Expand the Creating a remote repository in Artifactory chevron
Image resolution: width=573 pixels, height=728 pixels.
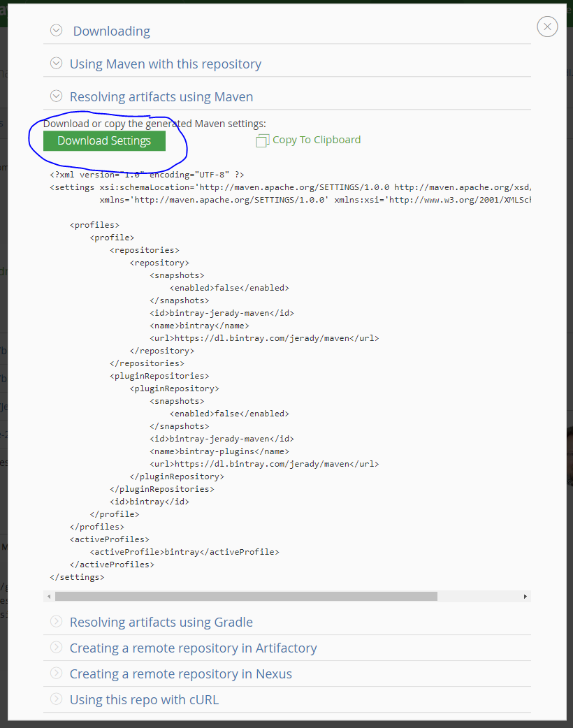(x=56, y=647)
